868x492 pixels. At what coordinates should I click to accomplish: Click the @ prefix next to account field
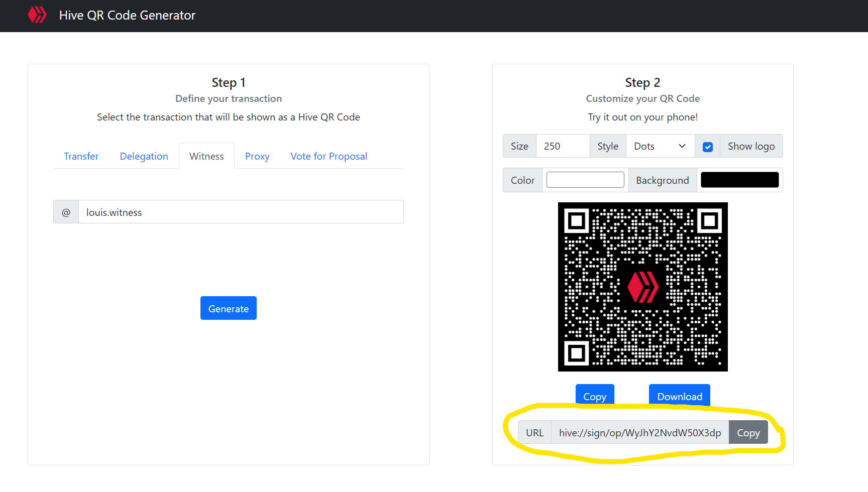(66, 212)
